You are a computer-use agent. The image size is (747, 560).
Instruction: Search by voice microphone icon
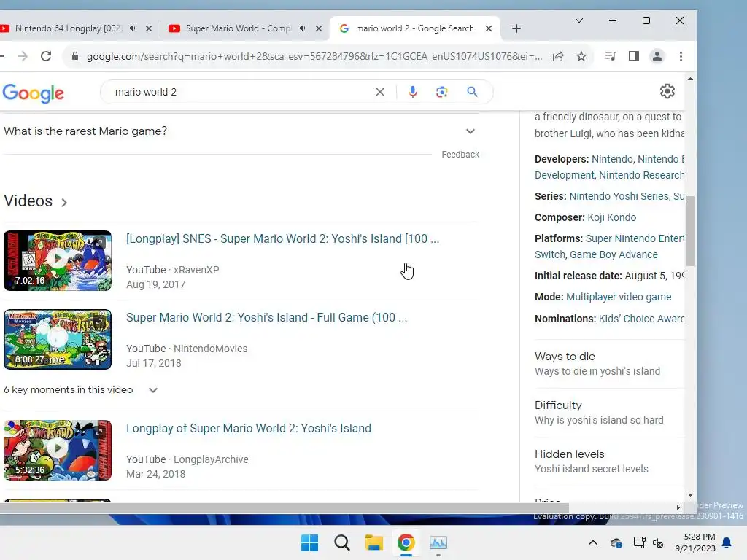pos(413,92)
